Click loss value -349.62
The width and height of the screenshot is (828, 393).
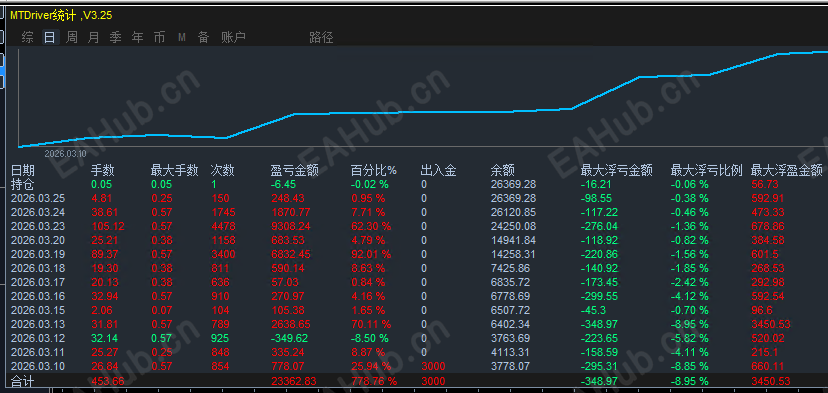(289, 339)
